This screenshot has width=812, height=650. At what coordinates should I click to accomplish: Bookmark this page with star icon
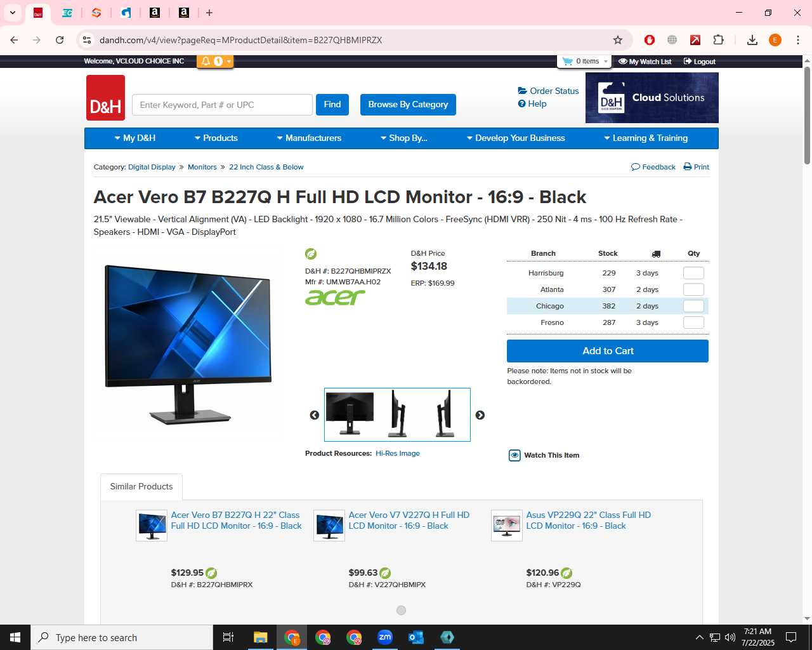(618, 40)
